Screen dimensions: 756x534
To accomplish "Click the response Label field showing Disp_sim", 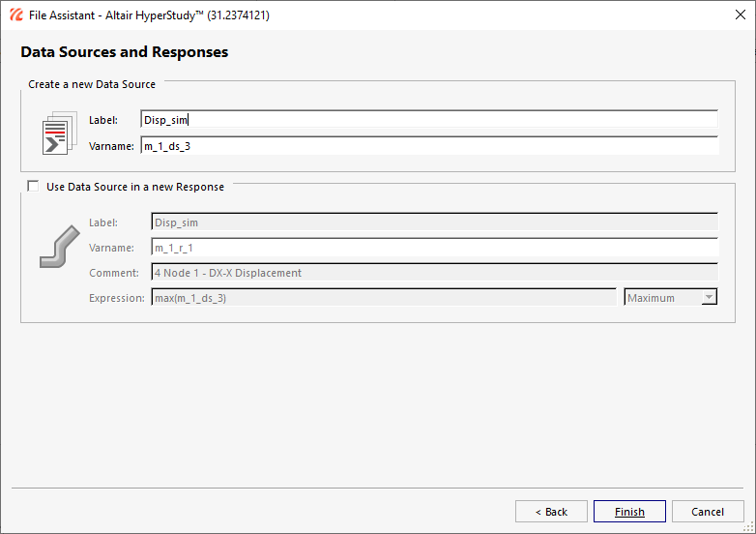I will (434, 222).
